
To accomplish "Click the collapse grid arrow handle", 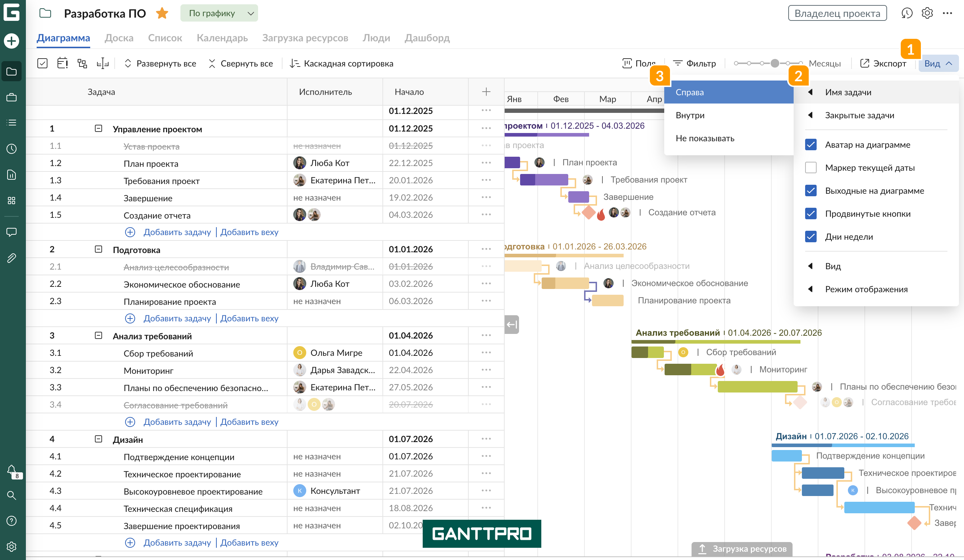I will [x=511, y=325].
